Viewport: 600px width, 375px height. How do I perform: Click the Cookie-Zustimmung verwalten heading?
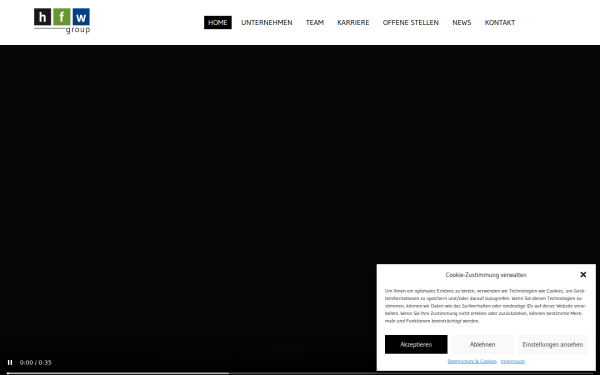coord(486,275)
